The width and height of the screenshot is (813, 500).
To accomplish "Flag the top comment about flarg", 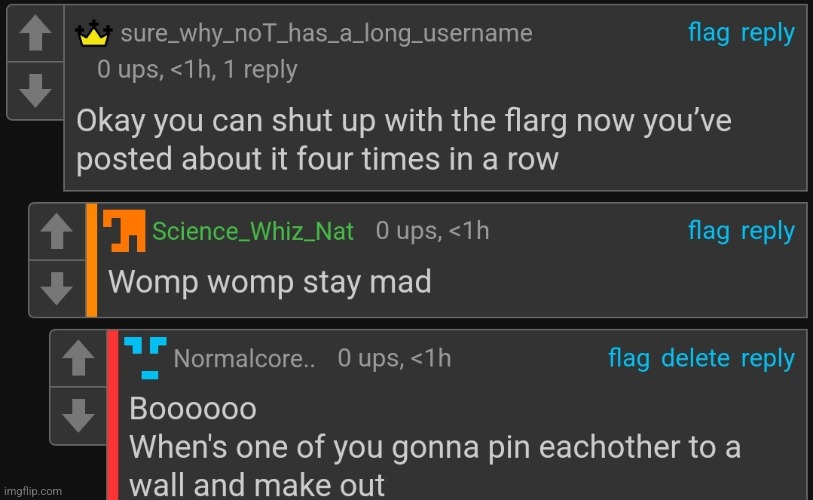I will [709, 33].
